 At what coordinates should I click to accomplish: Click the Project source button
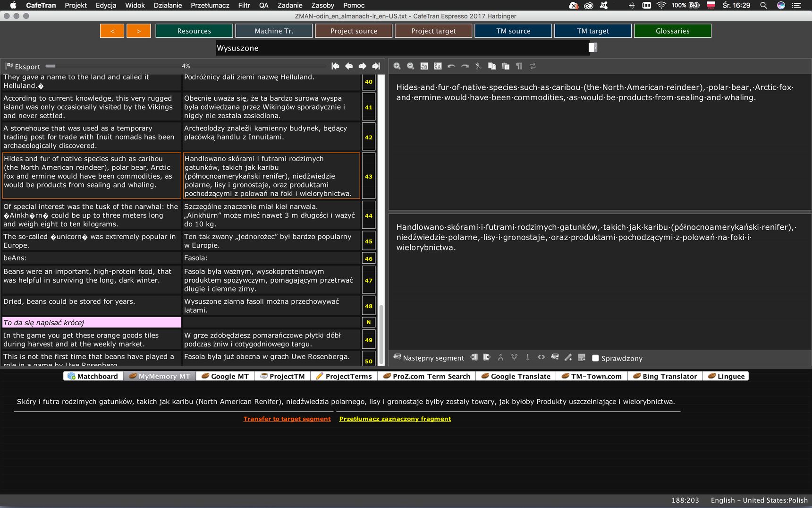354,31
